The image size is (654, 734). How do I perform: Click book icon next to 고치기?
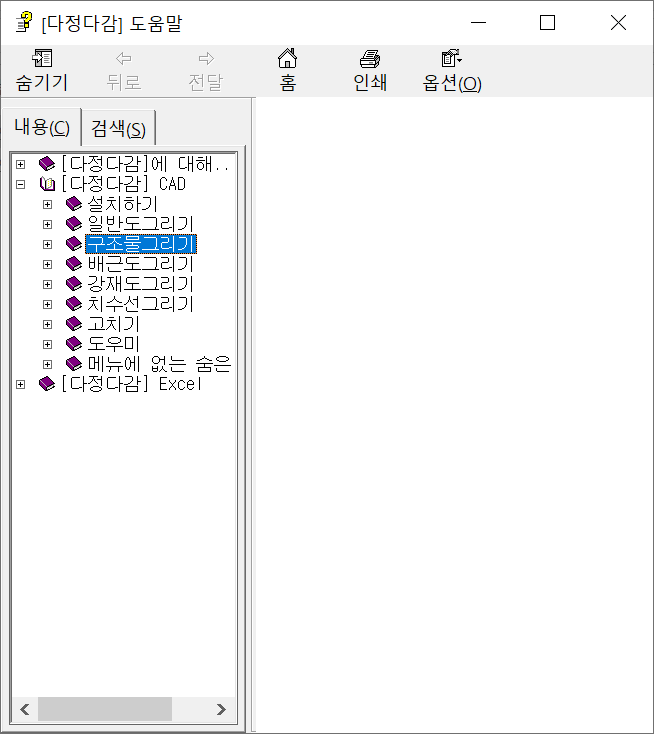tap(74, 324)
